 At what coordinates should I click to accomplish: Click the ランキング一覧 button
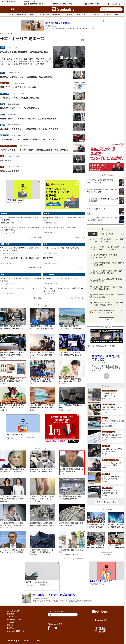[107, 320]
